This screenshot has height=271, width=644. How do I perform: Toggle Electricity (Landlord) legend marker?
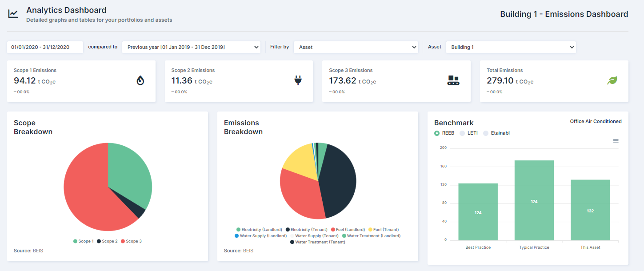[x=238, y=230]
